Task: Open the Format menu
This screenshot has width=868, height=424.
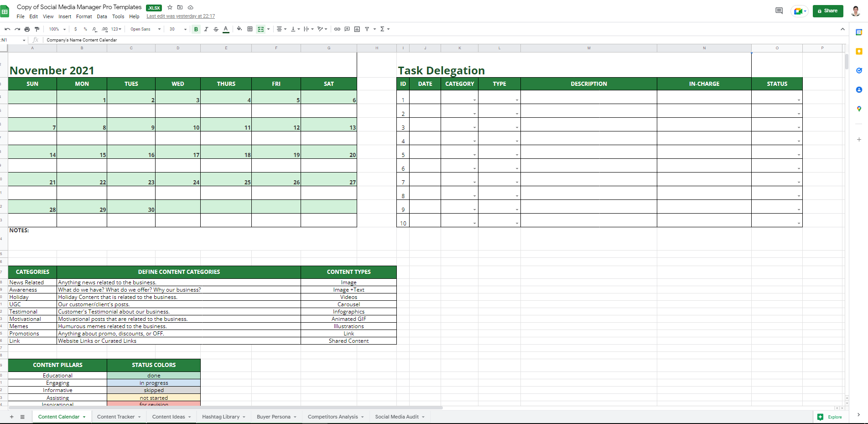Action: 84,16
